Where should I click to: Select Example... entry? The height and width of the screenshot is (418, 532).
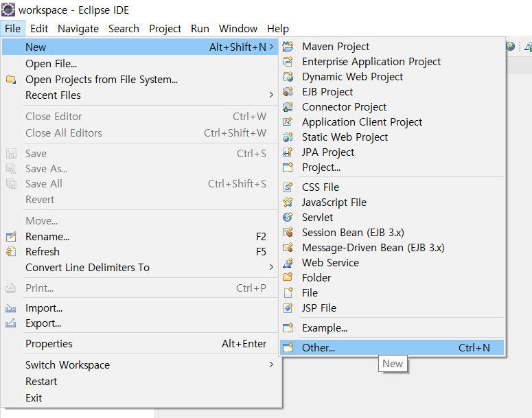pyautogui.click(x=392, y=328)
